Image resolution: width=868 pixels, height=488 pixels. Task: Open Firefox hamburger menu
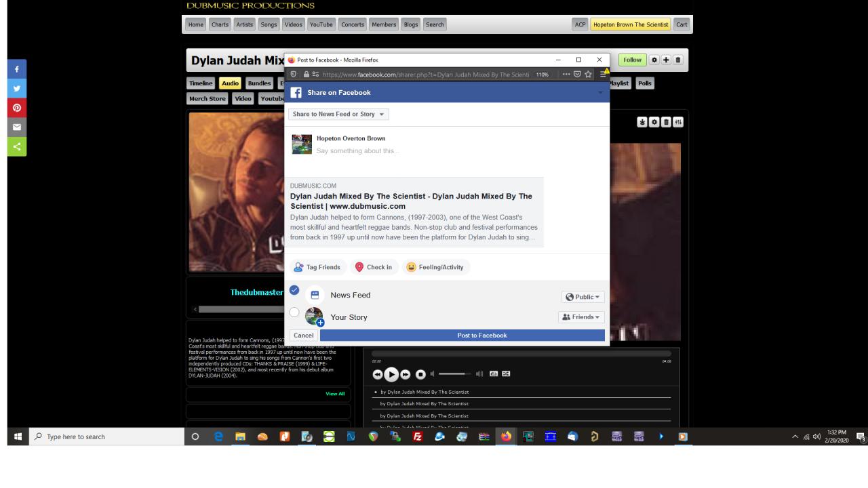tap(601, 73)
